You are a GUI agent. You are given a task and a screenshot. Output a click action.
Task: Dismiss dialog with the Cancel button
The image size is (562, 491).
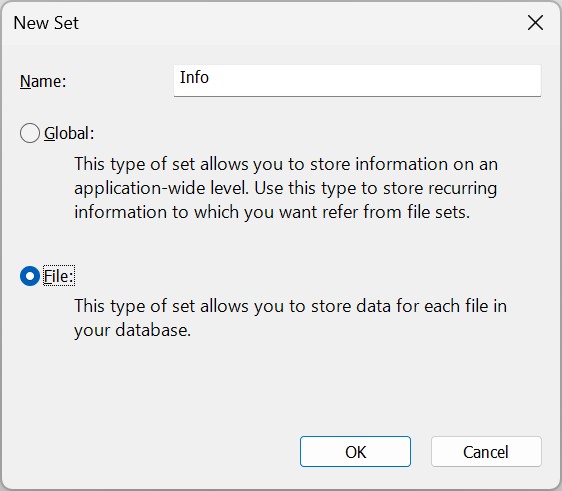[x=486, y=452]
